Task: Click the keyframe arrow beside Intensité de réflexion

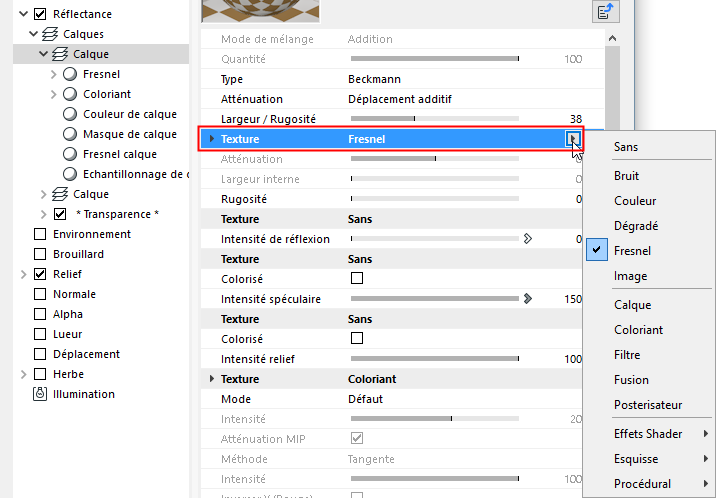Action: (x=528, y=239)
